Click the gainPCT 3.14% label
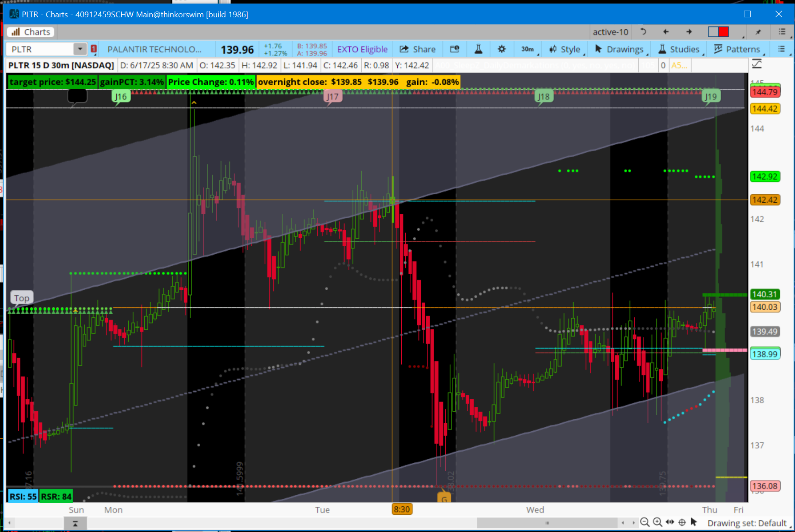Screen dimensions: 795x532 132,82
